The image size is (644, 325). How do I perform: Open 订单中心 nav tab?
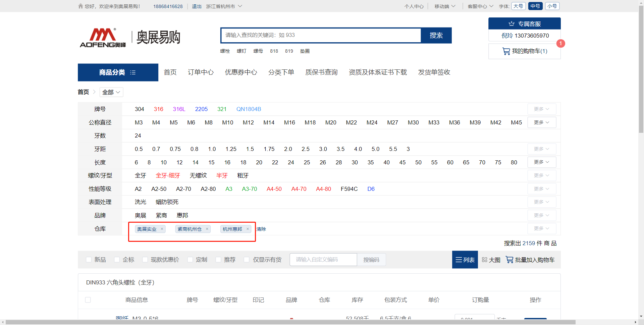coord(201,72)
